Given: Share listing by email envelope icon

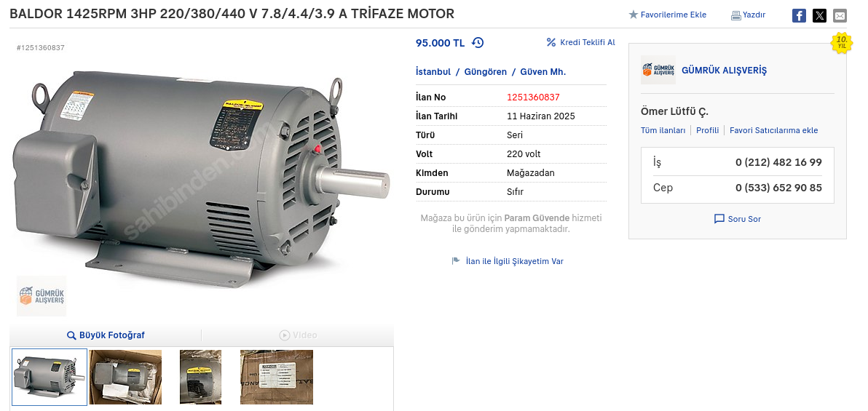Looking at the screenshot, I should coord(840,15).
